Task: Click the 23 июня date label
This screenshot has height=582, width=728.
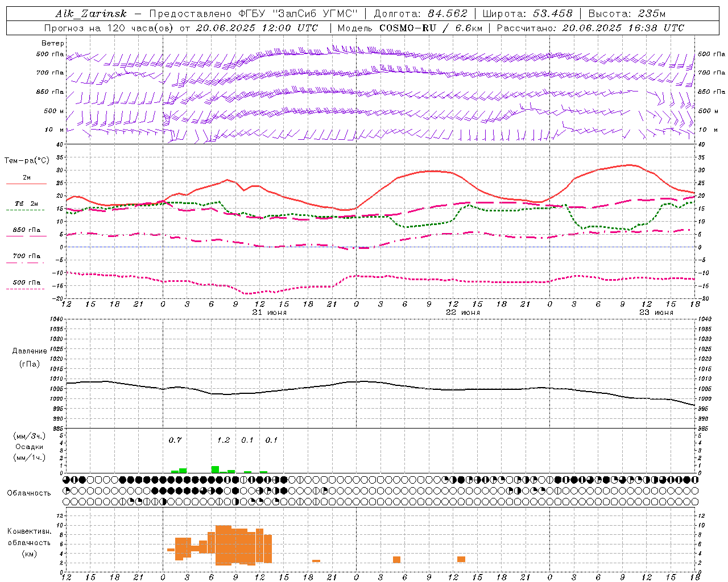Action: pos(656,312)
